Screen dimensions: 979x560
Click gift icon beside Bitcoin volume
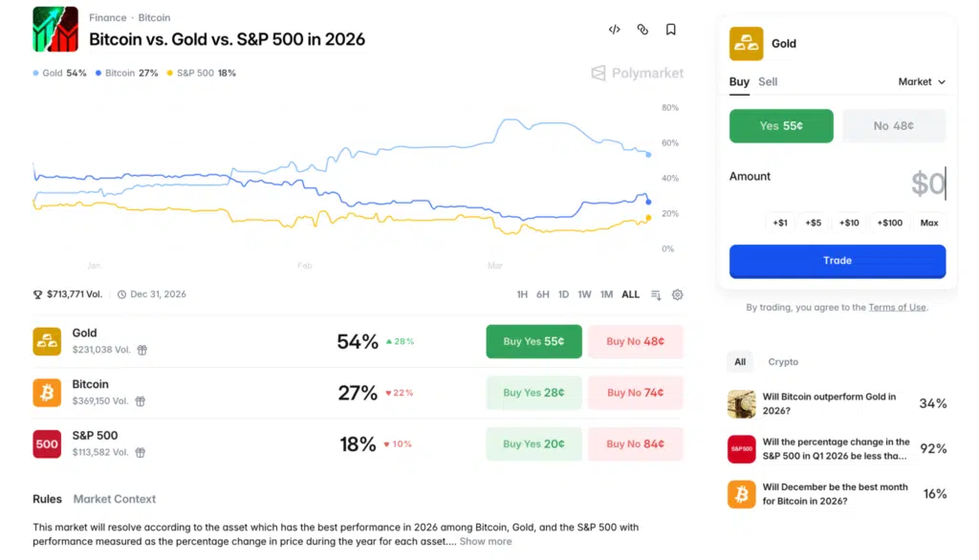tap(141, 401)
